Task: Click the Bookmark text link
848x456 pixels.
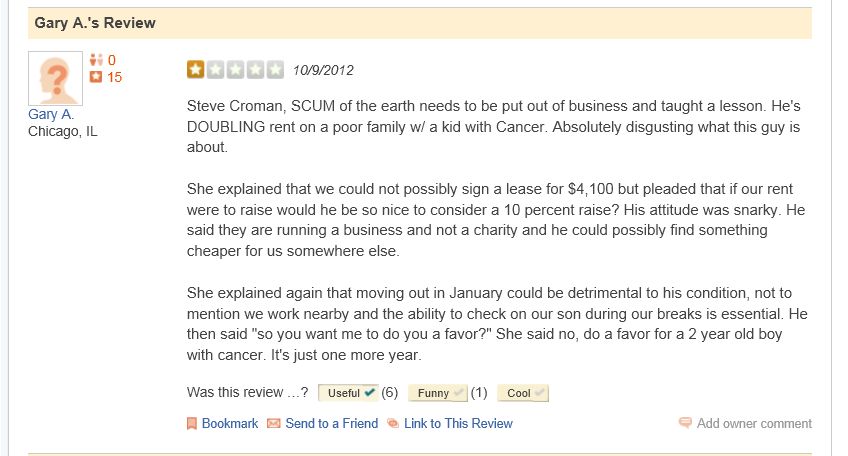Action: (x=230, y=424)
